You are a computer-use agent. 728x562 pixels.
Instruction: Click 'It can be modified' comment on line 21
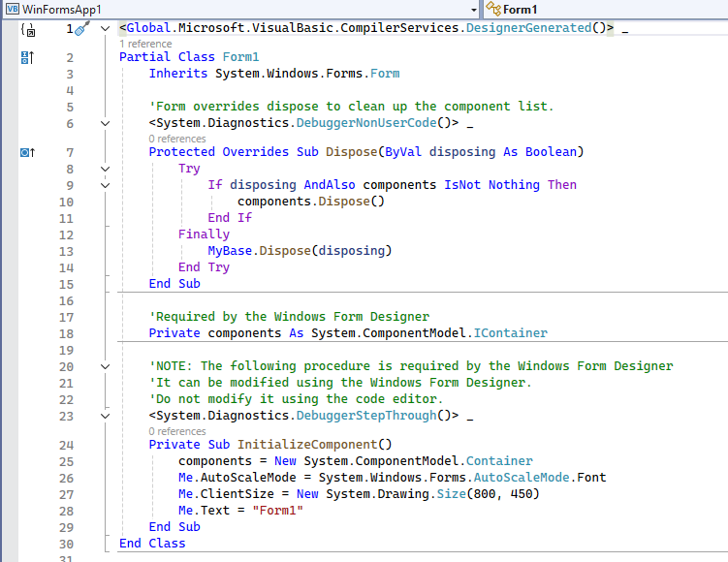click(x=340, y=383)
